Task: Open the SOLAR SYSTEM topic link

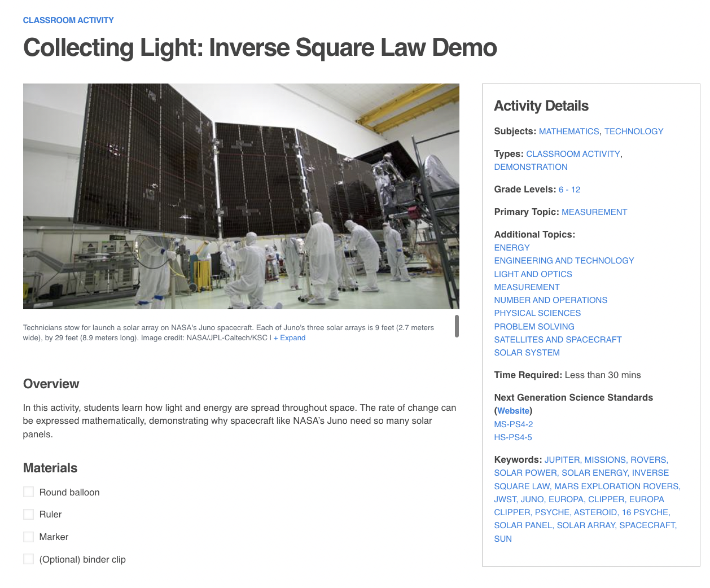Action: click(527, 352)
